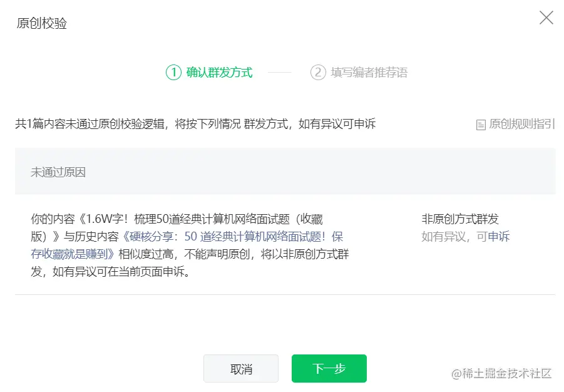
Task: Open the historical article 硬核分享 link
Action: tap(187, 245)
